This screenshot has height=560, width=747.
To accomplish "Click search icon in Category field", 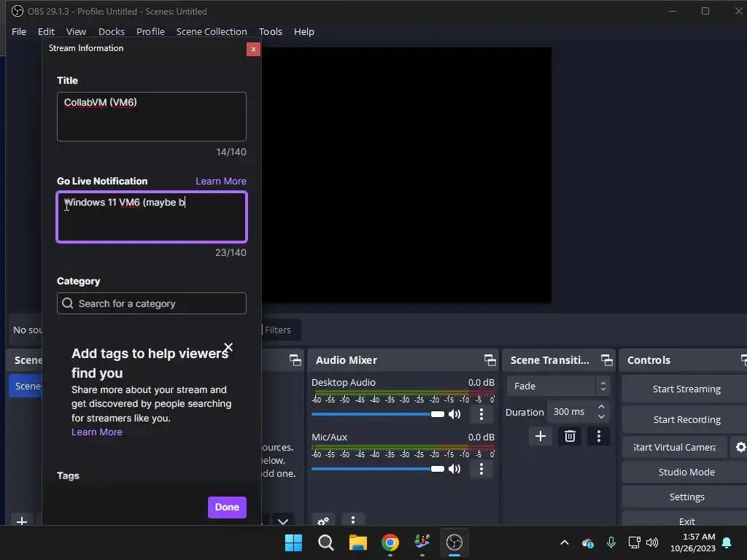I will (68, 303).
